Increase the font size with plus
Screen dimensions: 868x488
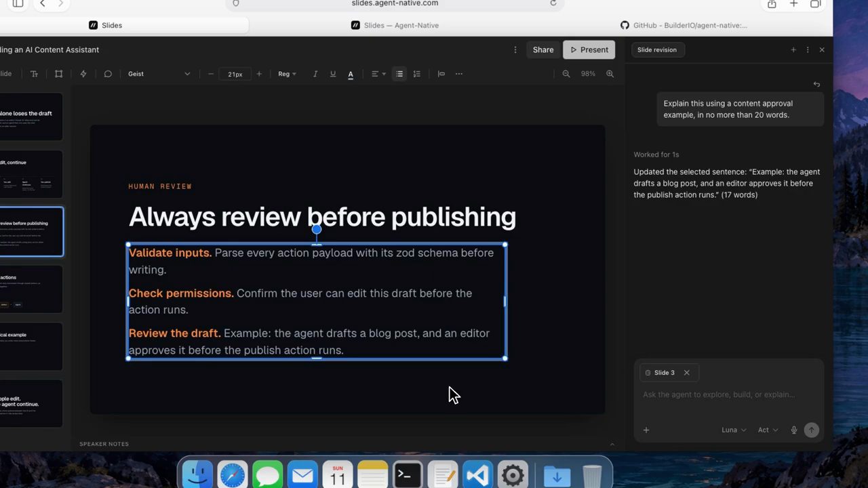(259, 74)
